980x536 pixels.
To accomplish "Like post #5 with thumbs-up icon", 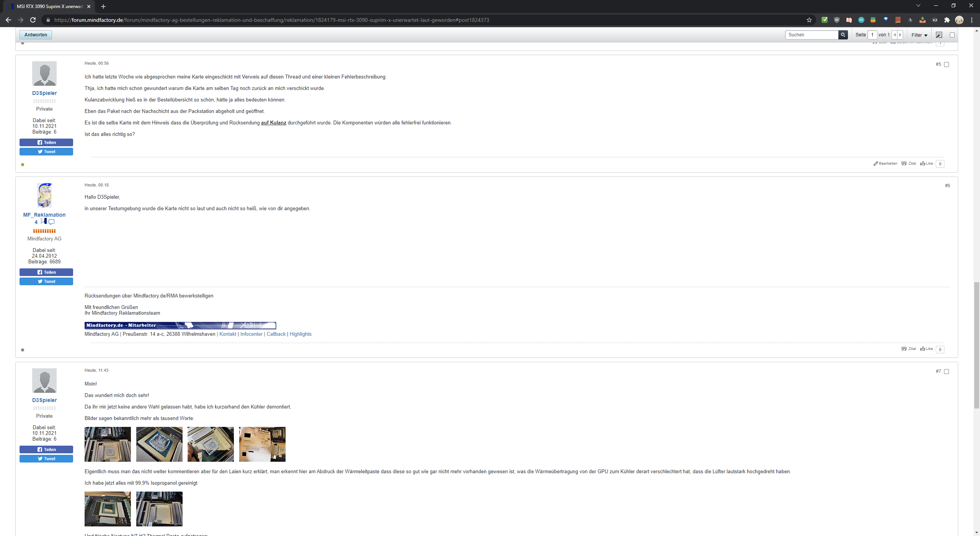I will (x=923, y=163).
